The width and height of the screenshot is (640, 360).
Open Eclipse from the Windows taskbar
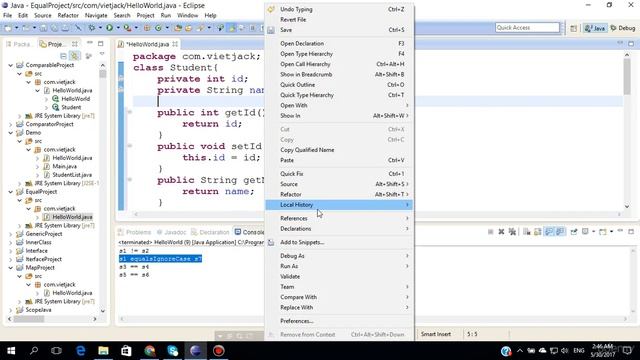point(196,351)
